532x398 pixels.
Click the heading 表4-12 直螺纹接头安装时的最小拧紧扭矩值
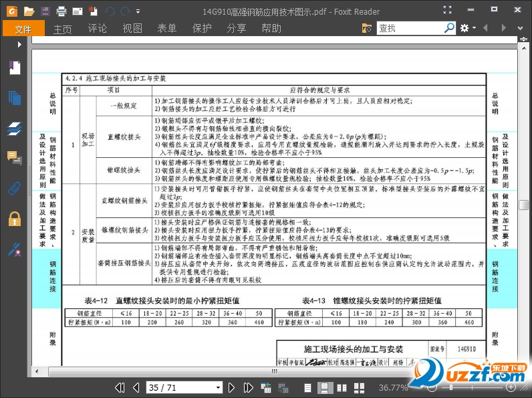coord(162,300)
